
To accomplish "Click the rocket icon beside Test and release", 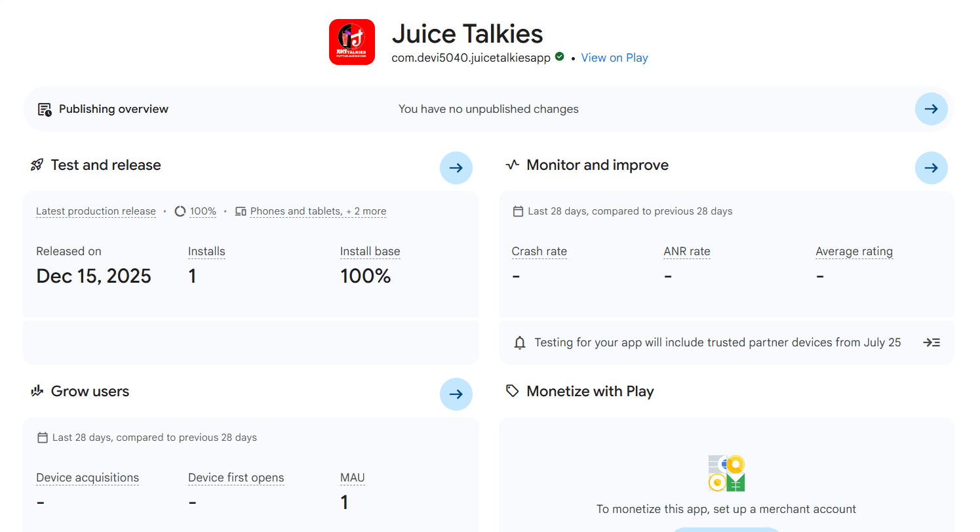I will (37, 165).
